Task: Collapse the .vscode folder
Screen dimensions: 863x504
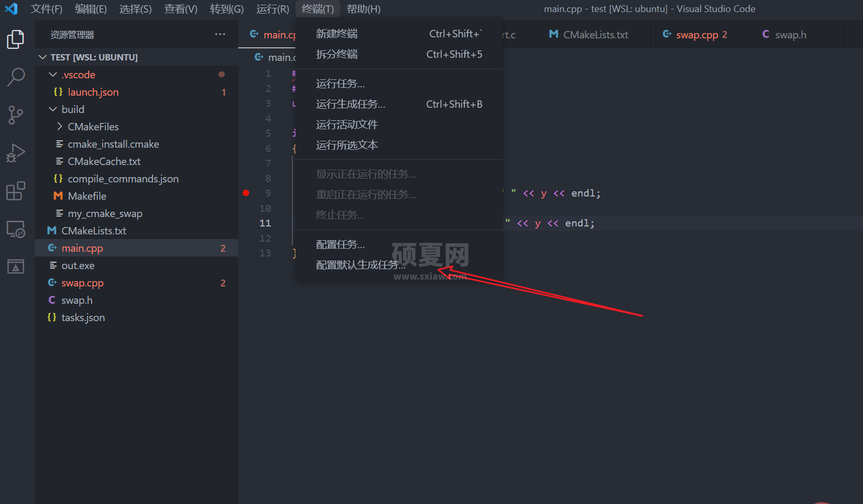Action: (53, 75)
